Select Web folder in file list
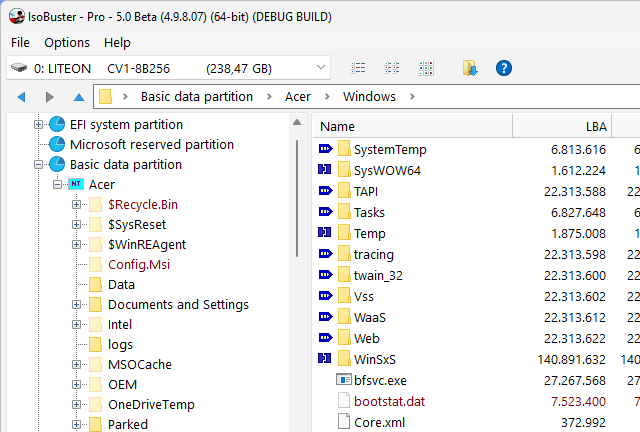Screen dimensions: 640x432 click(x=367, y=339)
